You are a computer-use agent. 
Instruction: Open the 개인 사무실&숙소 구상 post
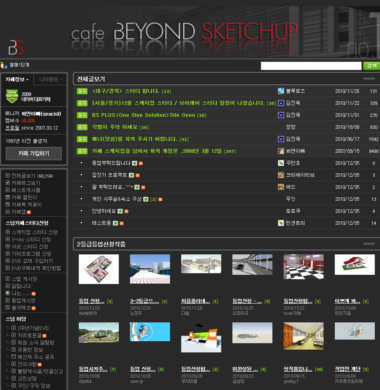(117, 199)
